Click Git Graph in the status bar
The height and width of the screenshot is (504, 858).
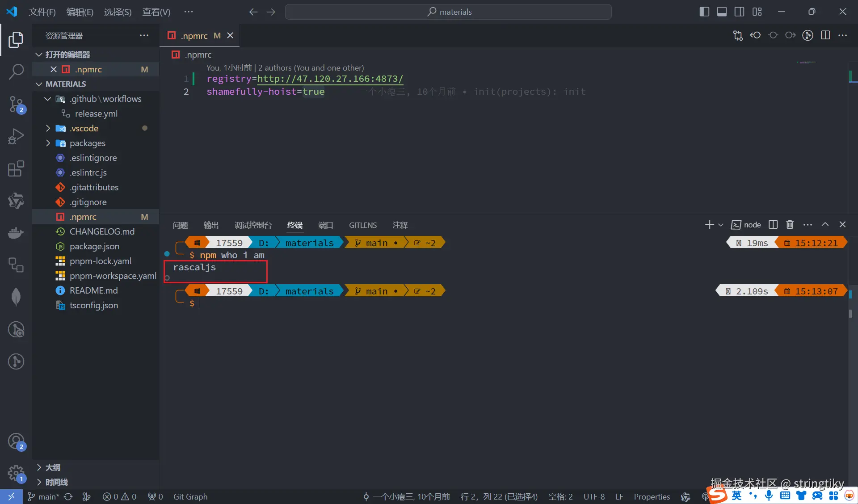click(x=190, y=496)
